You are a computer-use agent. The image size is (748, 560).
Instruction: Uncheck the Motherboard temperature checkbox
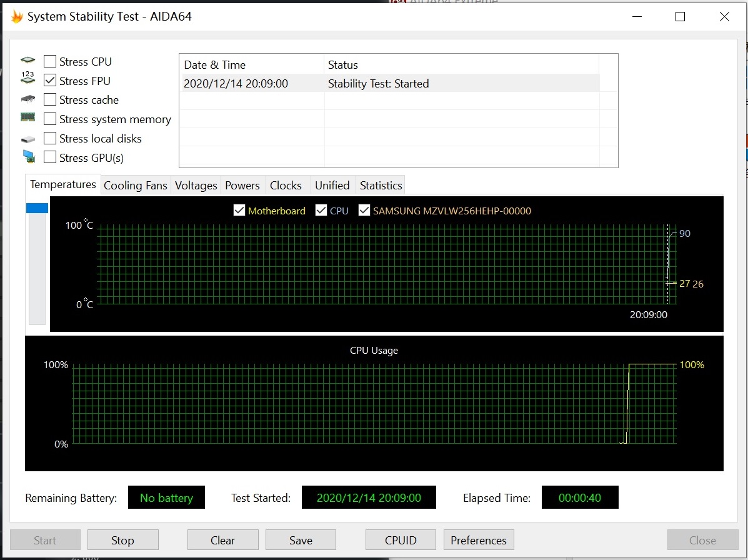(x=239, y=210)
